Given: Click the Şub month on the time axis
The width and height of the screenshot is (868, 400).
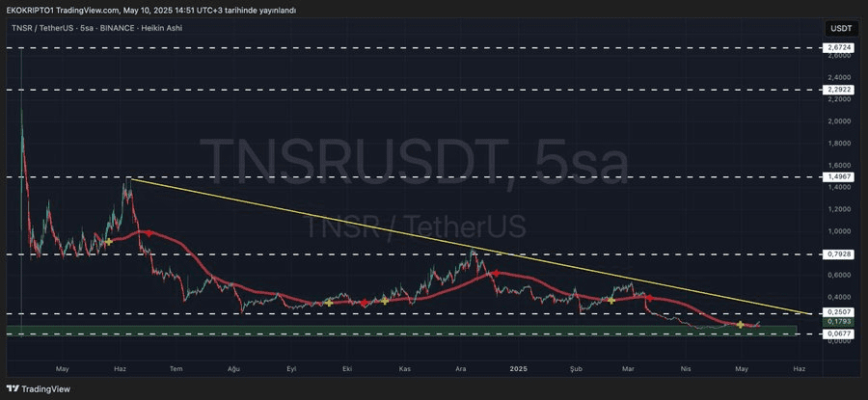Looking at the screenshot, I should click(x=577, y=368).
